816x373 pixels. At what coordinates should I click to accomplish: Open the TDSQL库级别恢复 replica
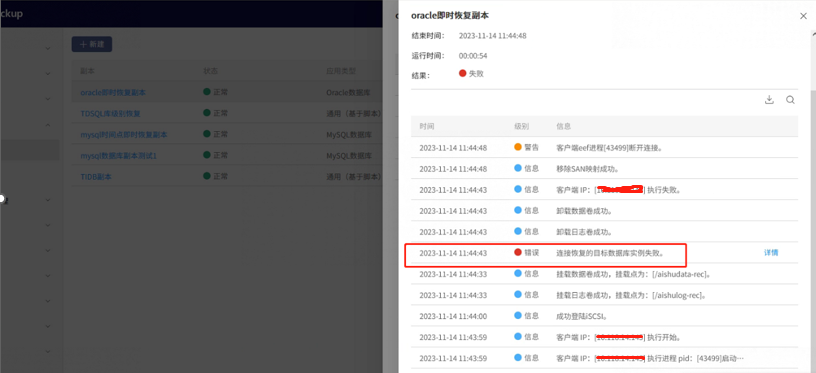[x=110, y=113]
